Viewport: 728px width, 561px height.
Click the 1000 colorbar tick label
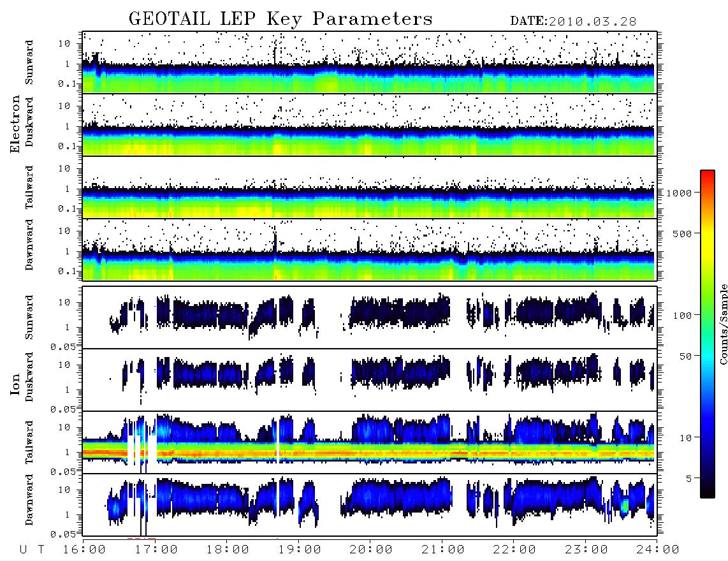coord(680,193)
